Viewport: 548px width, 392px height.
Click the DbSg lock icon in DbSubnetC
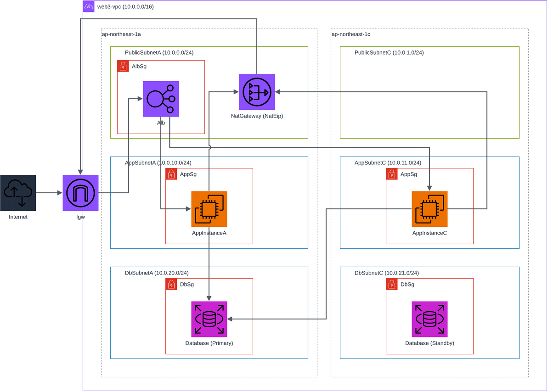(392, 284)
